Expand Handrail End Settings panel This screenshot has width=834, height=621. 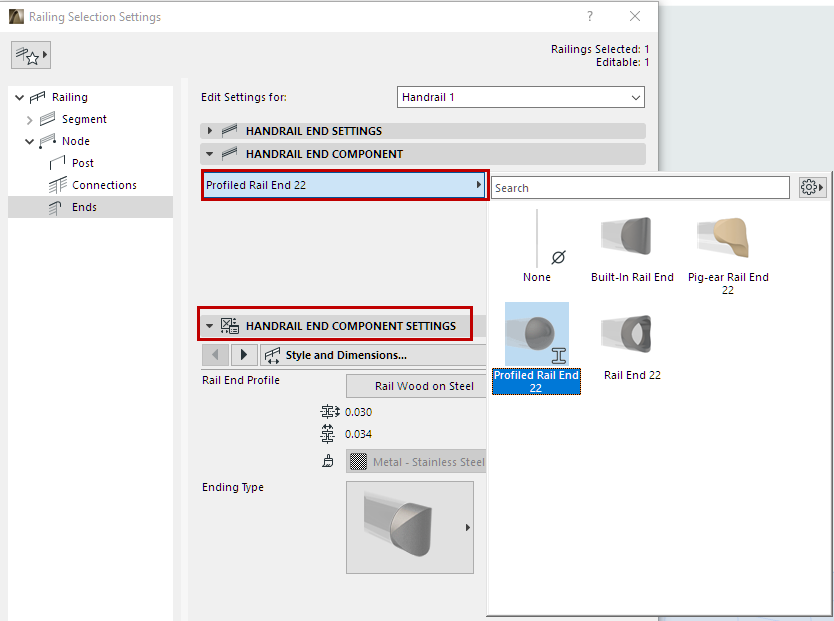(210, 131)
